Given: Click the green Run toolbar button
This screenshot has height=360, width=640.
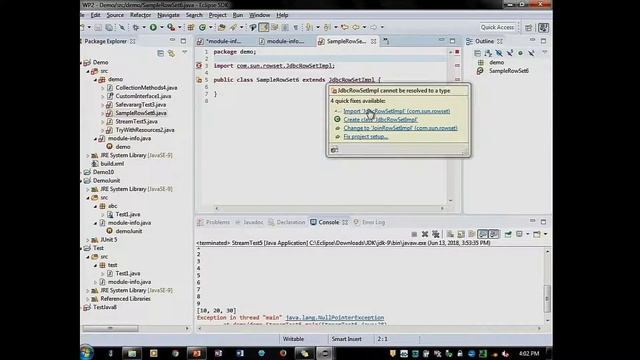Looking at the screenshot, I should (153, 27).
